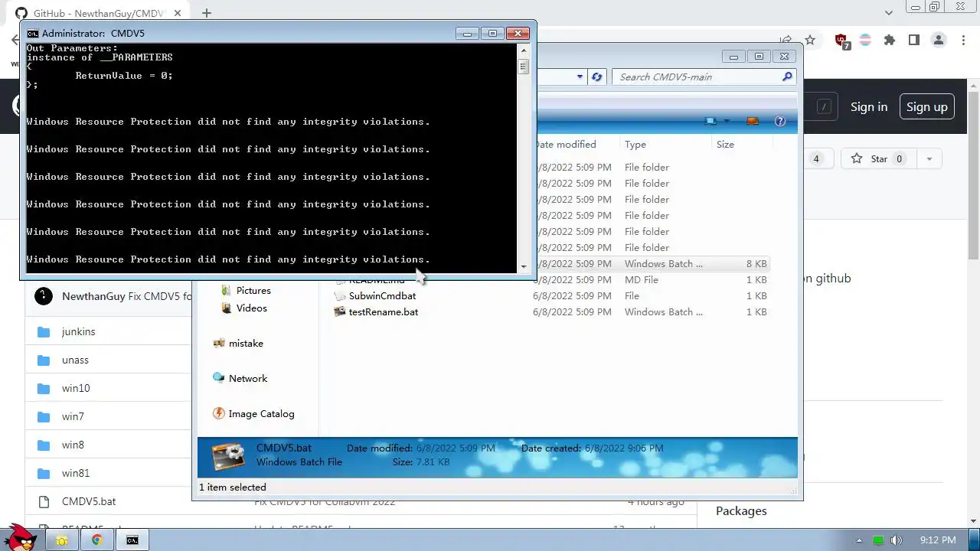
Task: Click the Packages heading on GitHub
Action: click(x=741, y=510)
